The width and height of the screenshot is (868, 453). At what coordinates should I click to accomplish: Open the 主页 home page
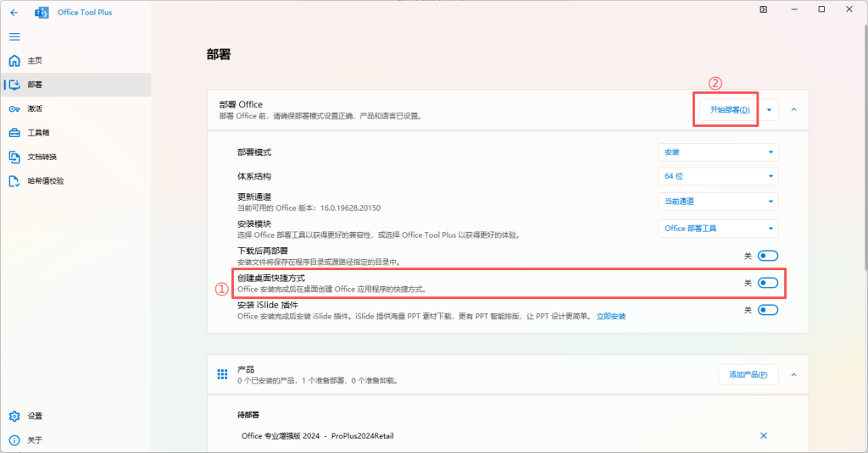pos(34,61)
